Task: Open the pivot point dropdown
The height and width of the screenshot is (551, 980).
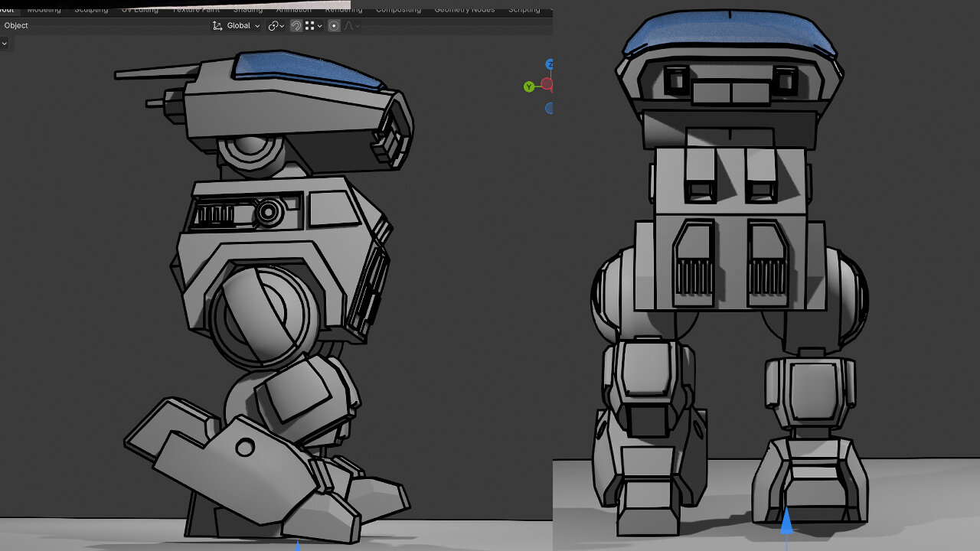Action: coord(276,25)
